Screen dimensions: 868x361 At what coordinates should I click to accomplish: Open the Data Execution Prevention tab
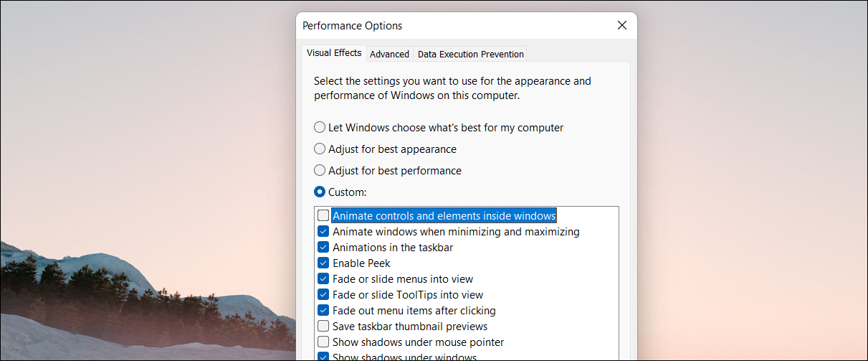coord(471,54)
